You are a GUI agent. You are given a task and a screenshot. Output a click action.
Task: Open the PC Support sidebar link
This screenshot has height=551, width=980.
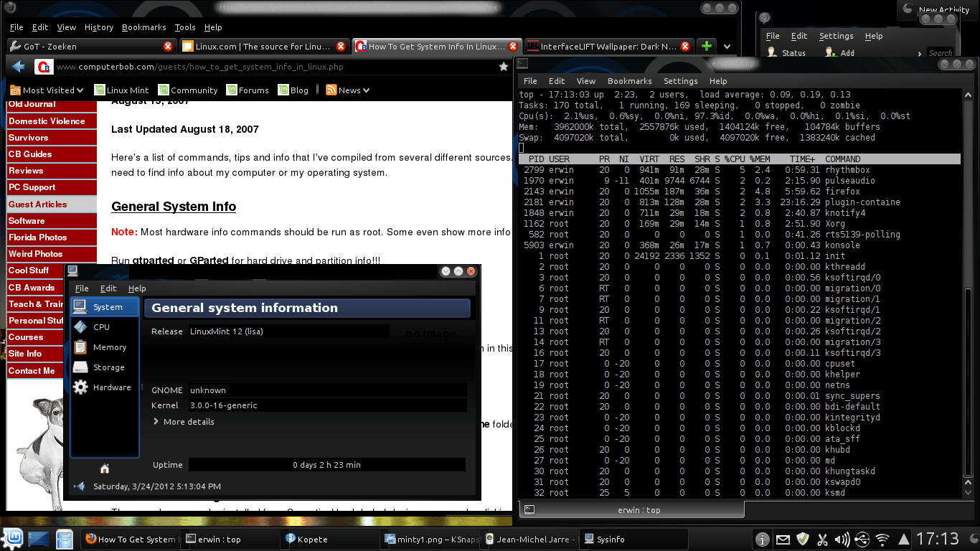[52, 187]
